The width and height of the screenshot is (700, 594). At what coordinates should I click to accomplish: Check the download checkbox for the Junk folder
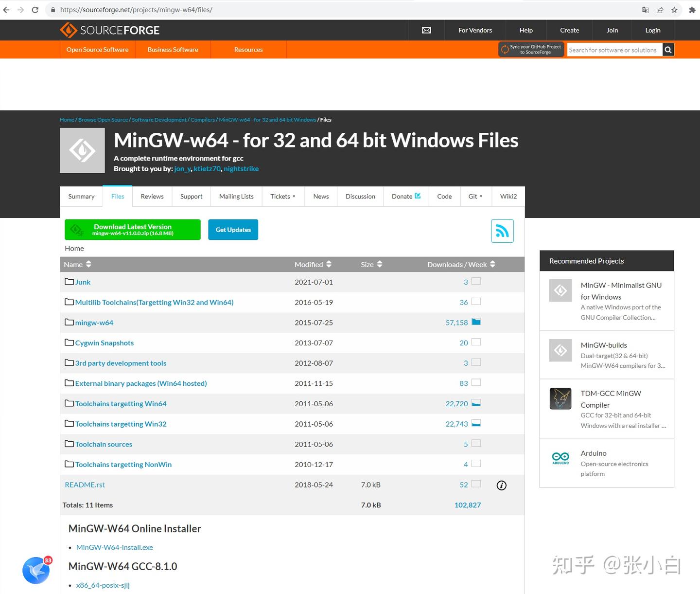coord(476,281)
